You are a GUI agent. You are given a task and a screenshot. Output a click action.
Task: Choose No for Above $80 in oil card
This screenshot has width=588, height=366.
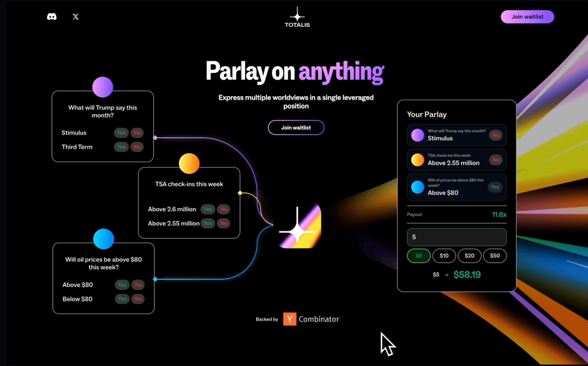138,285
